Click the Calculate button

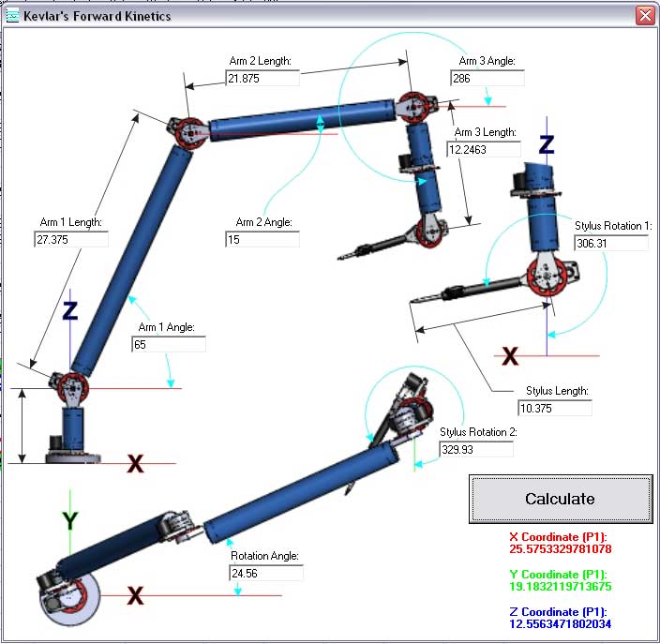pos(560,499)
